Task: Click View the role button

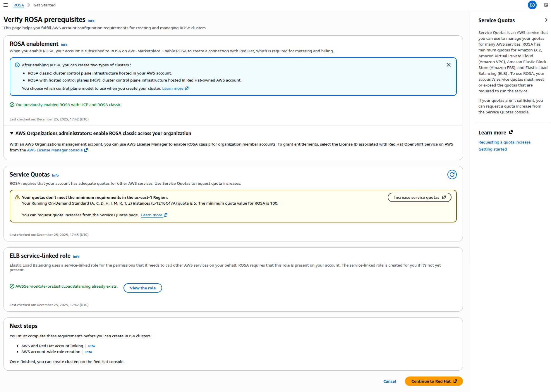Action: tap(143, 288)
